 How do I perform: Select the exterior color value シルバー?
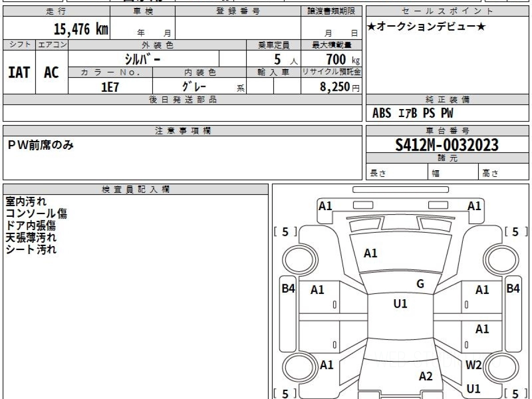142,59
